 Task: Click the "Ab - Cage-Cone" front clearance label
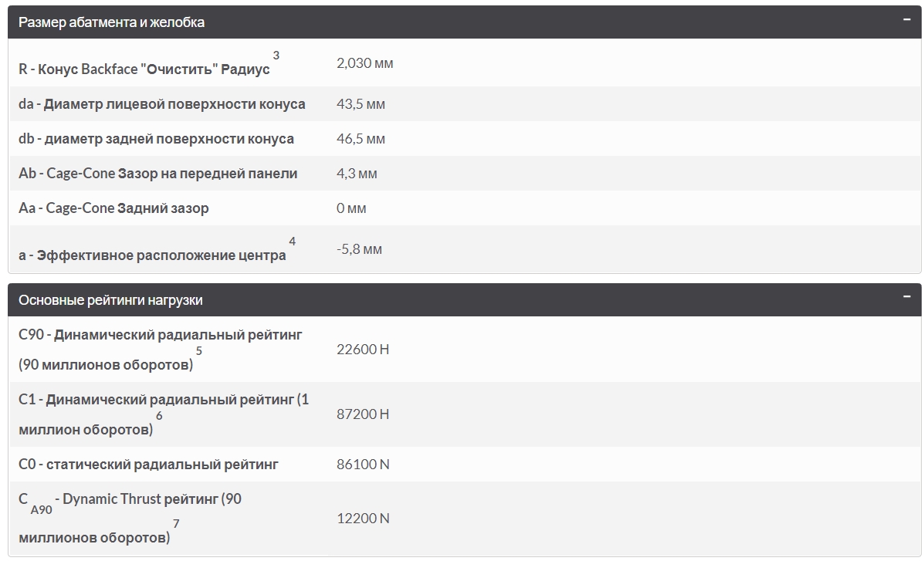pos(158,174)
